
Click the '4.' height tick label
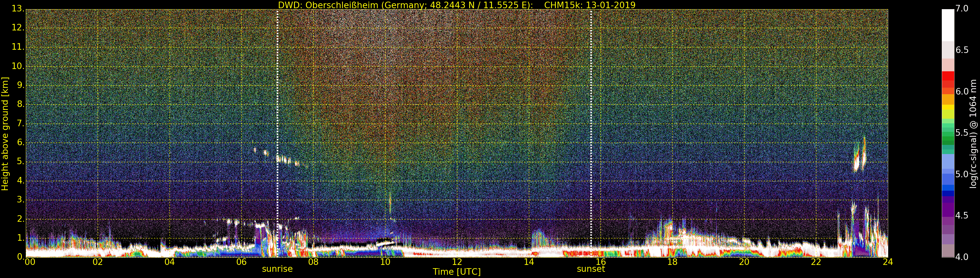click(x=20, y=181)
